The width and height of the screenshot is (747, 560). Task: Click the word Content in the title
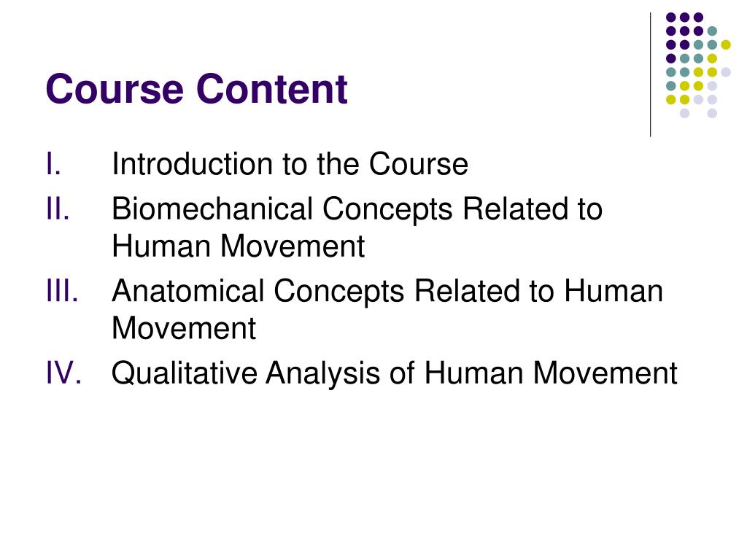click(x=272, y=89)
